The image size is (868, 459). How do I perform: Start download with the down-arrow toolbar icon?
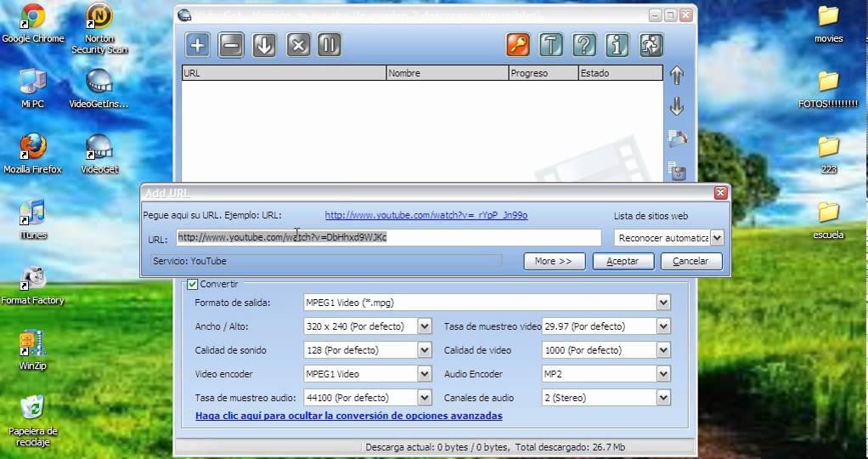tap(264, 45)
